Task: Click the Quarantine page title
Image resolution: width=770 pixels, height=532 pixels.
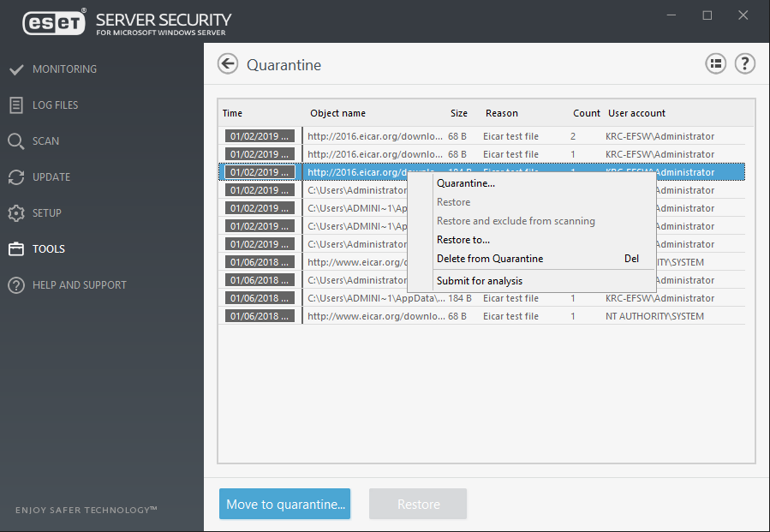Action: (284, 65)
